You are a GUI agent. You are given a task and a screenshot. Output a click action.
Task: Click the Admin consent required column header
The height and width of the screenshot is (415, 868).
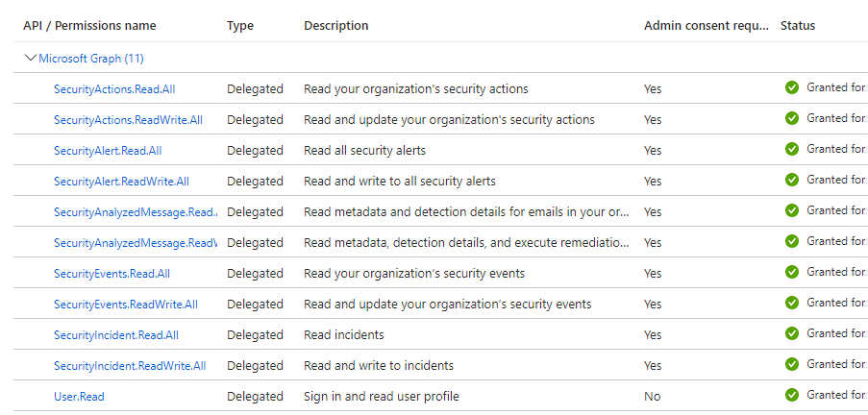[x=707, y=25]
